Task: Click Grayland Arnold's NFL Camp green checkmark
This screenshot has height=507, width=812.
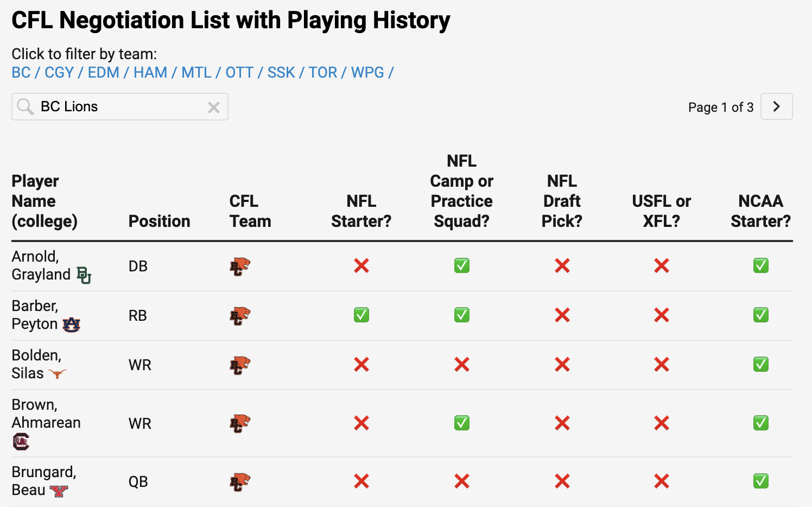Action: 462,265
